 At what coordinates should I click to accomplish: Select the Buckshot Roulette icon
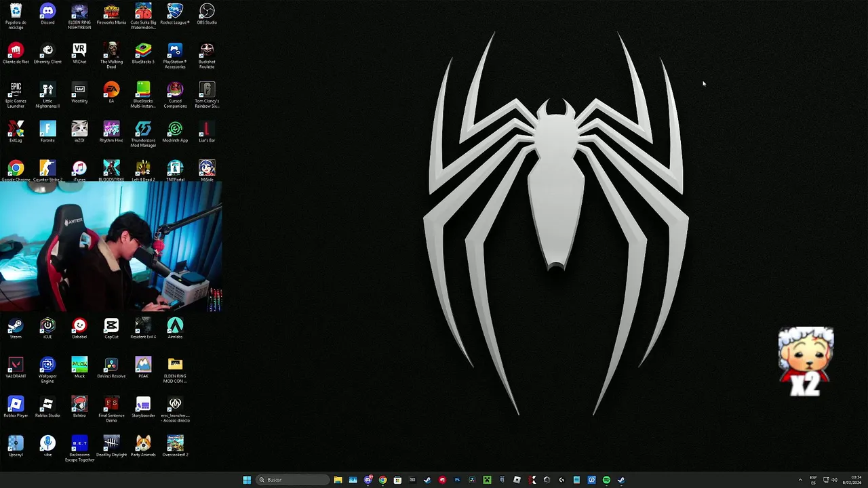(207, 56)
